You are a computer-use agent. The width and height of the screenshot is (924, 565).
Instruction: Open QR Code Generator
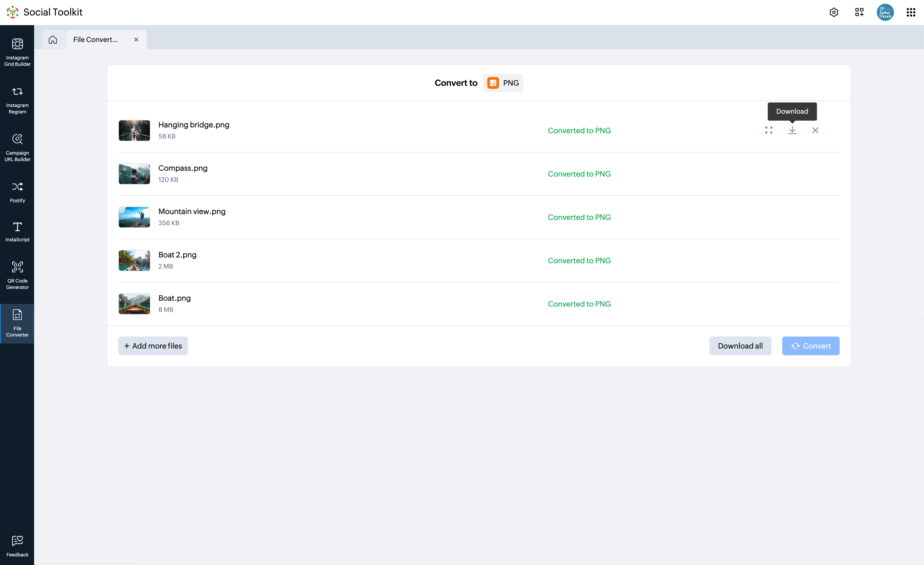click(17, 275)
